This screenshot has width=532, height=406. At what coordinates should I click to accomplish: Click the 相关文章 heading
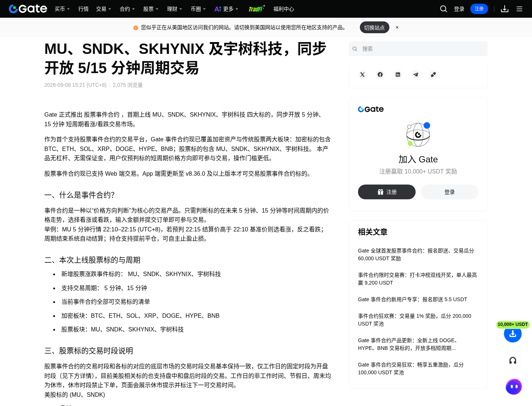pos(373,232)
